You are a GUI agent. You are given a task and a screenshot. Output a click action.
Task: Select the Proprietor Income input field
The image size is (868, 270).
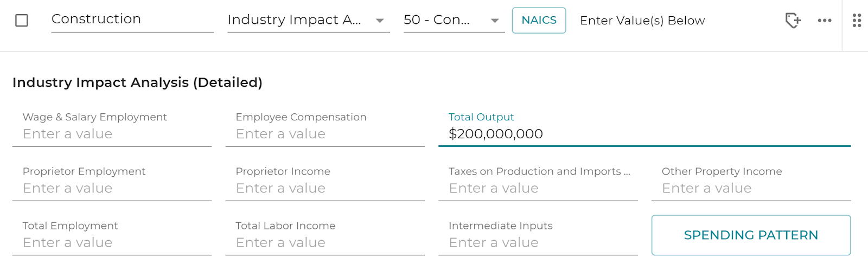point(325,182)
